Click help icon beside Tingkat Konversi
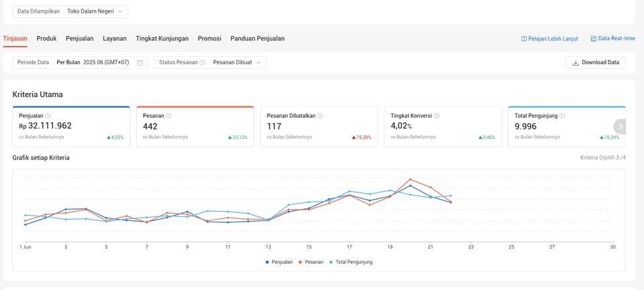 click(x=437, y=116)
